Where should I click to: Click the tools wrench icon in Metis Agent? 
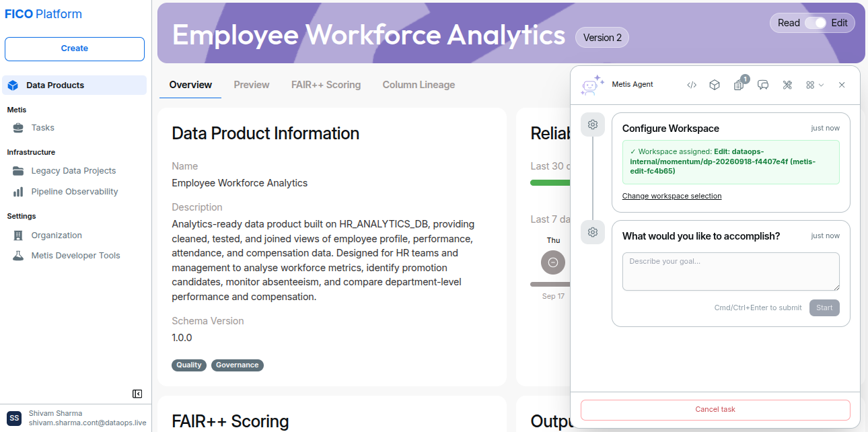(787, 85)
